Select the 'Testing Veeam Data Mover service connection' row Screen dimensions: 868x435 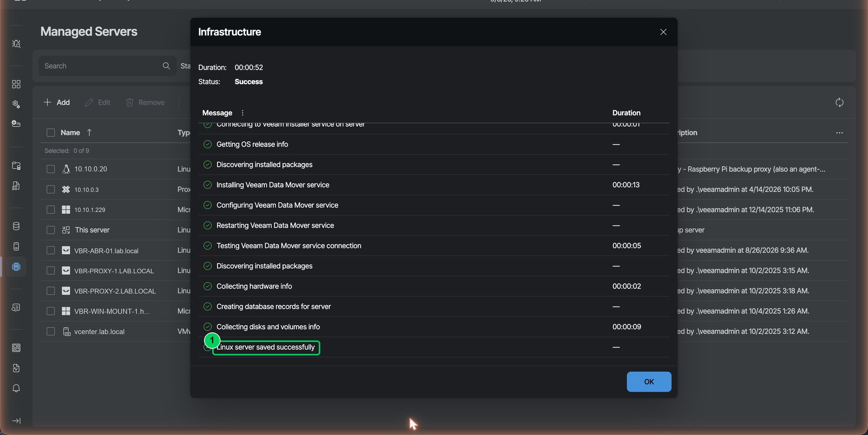click(x=434, y=246)
